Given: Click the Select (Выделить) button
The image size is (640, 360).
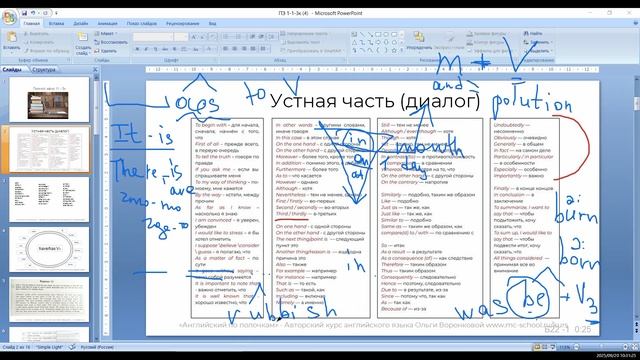Looking at the screenshot, I should (x=538, y=51).
